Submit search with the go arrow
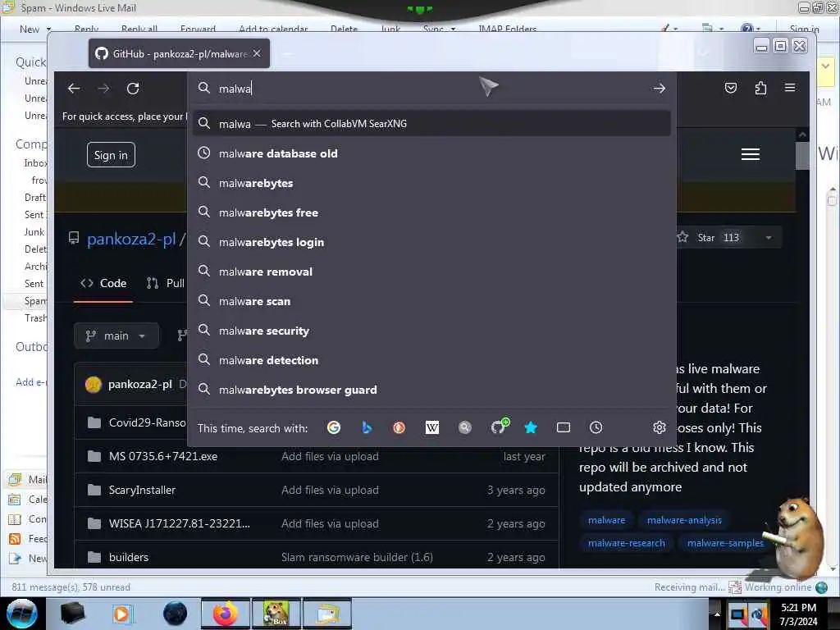 click(659, 89)
